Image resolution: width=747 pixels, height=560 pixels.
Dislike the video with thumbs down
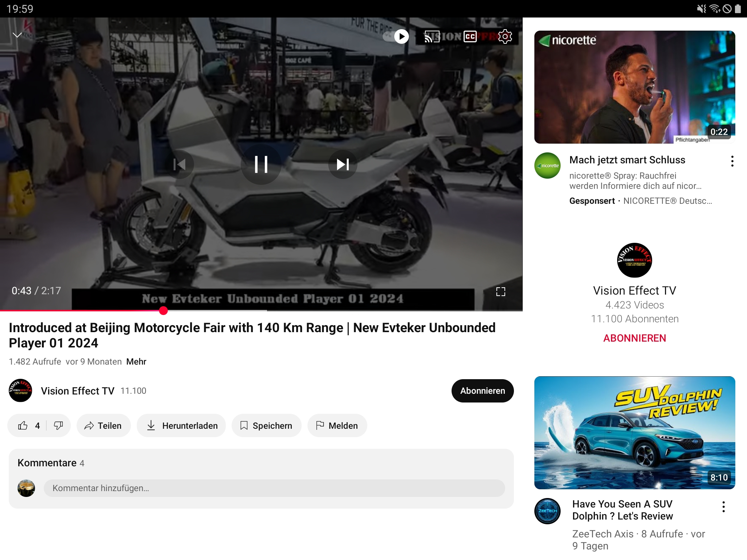point(58,425)
